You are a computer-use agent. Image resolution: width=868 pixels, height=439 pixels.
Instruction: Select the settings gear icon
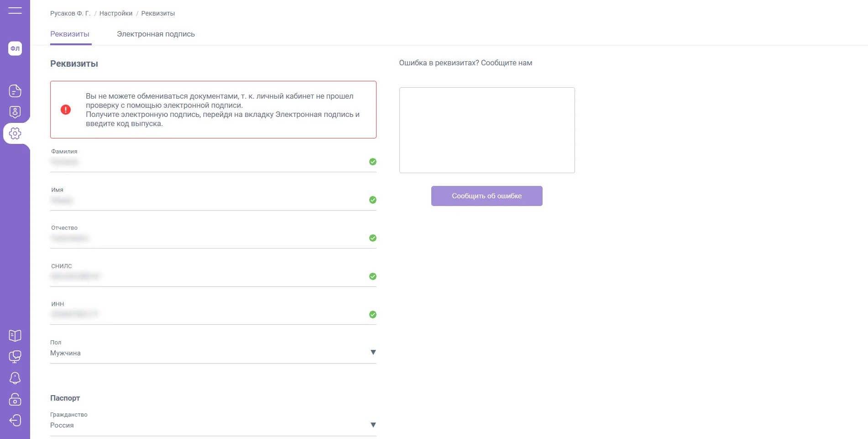click(x=15, y=133)
